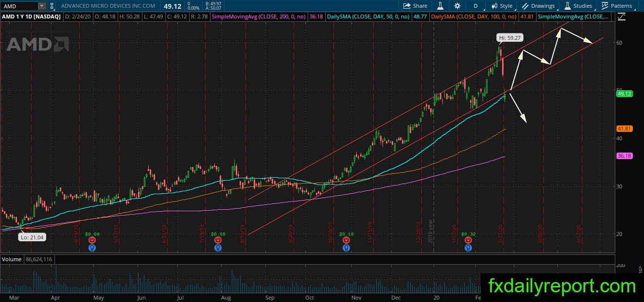This screenshot has height=302, width=644.
Task: Open the D timeframe selector
Action: 475,6
